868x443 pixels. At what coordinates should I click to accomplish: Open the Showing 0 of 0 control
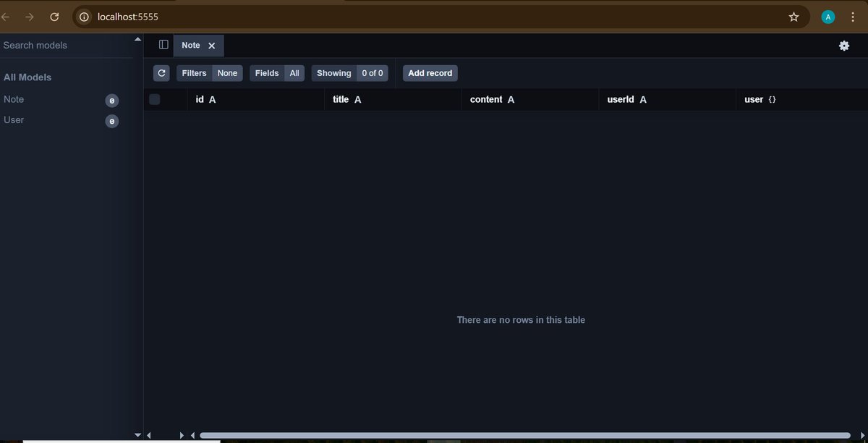point(350,73)
